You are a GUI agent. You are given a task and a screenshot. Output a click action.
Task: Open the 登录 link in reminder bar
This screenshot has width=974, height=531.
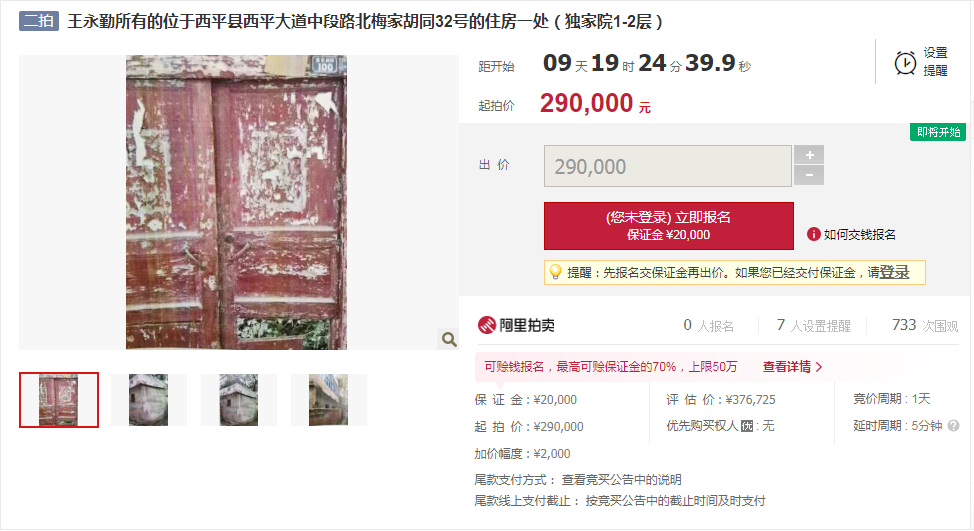(894, 272)
